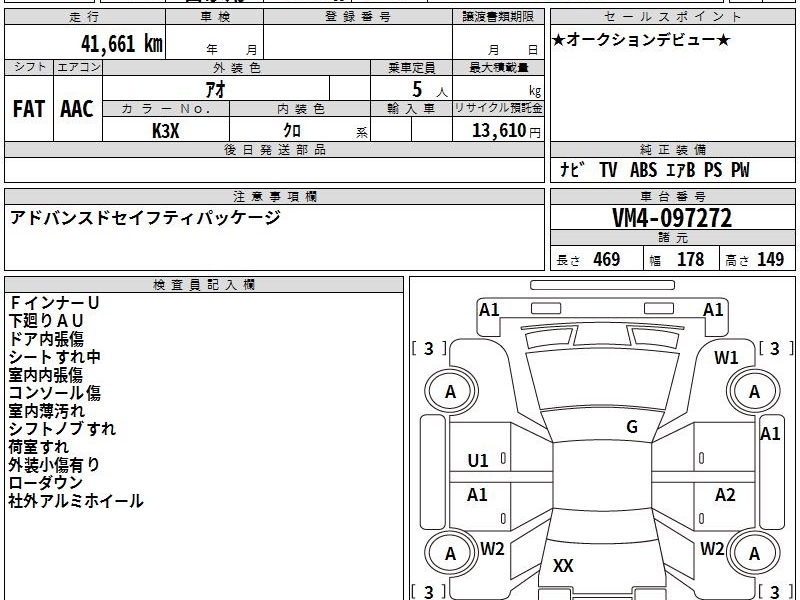Click inspector note 荷室すれ
800x600 pixels.
click(39, 446)
